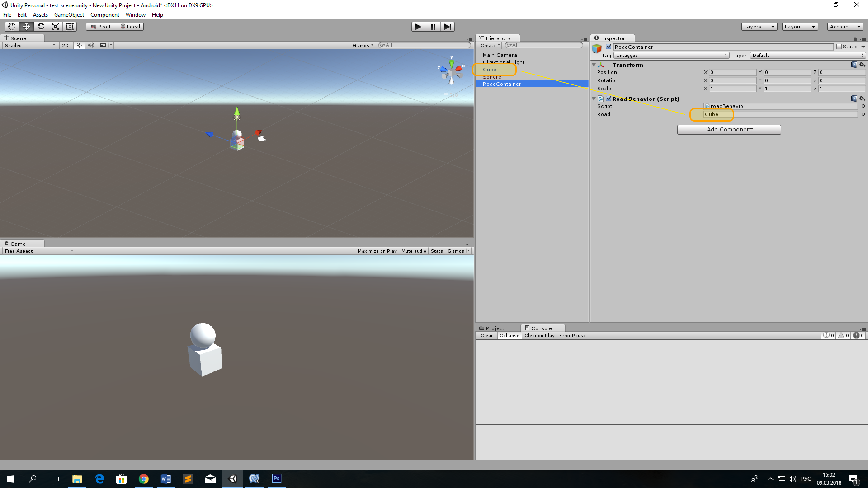The image size is (868, 488).
Task: Toggle the Static checkbox in Inspector
Action: coord(840,47)
